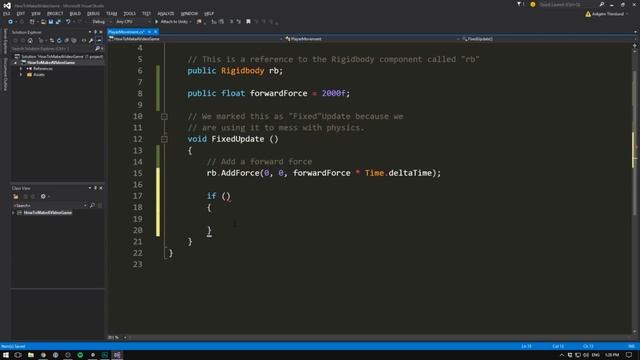Open the FixedUpdate member navigation dropdown
This screenshot has width=640, height=360.
(548, 39)
